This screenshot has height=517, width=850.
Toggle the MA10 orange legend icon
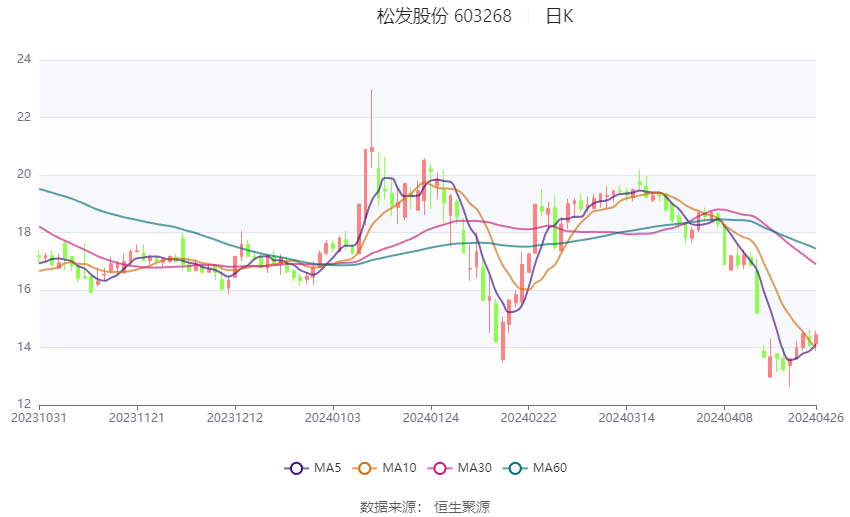[x=364, y=468]
